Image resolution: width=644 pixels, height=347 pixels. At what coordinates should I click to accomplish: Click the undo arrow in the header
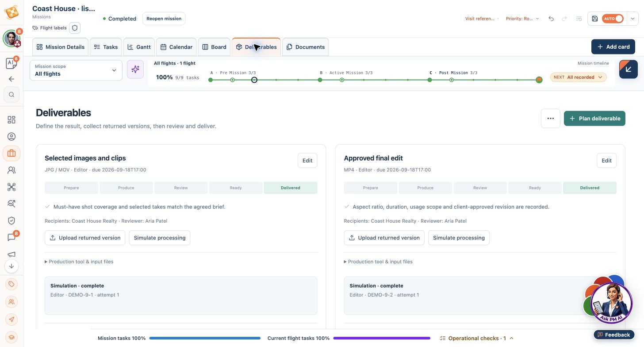coord(551,19)
